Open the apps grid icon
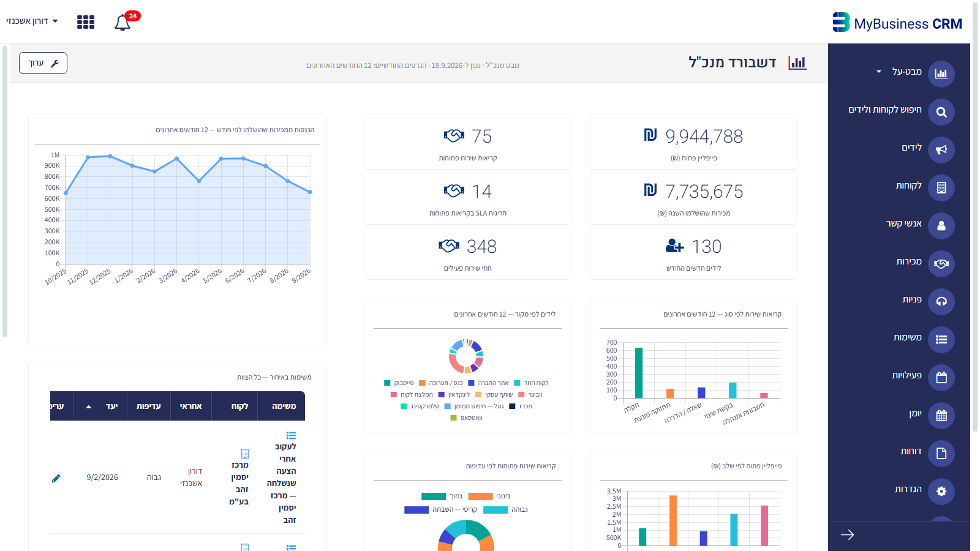980x551 pixels. click(x=86, y=22)
